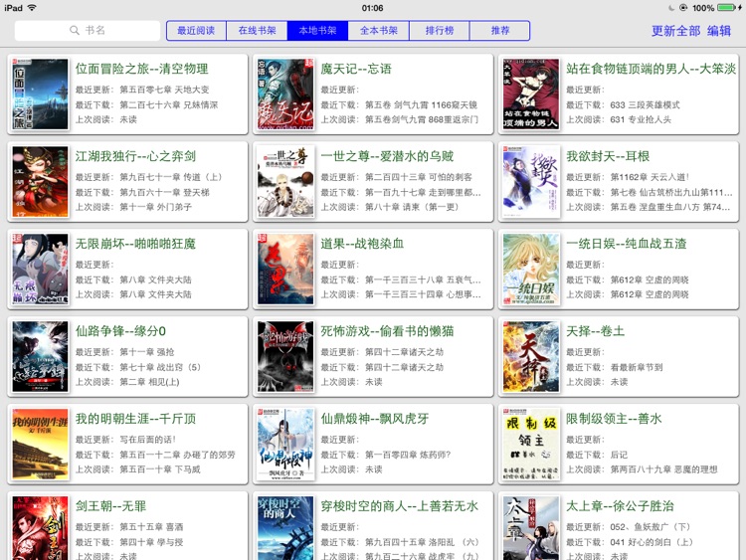Tap 第二百四十三章 可怕的刺客 line
The width and height of the screenshot is (746, 560).
418,177
